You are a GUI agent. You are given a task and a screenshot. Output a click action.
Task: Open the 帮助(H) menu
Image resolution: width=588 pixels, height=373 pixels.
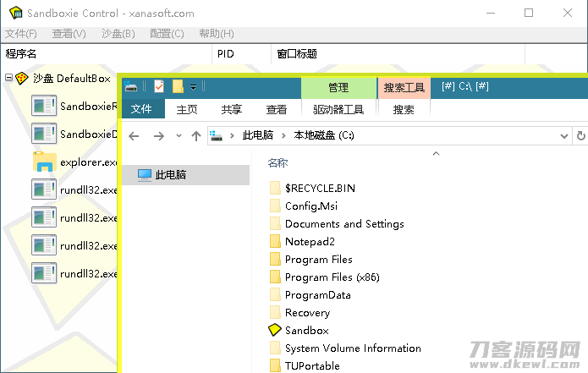217,34
